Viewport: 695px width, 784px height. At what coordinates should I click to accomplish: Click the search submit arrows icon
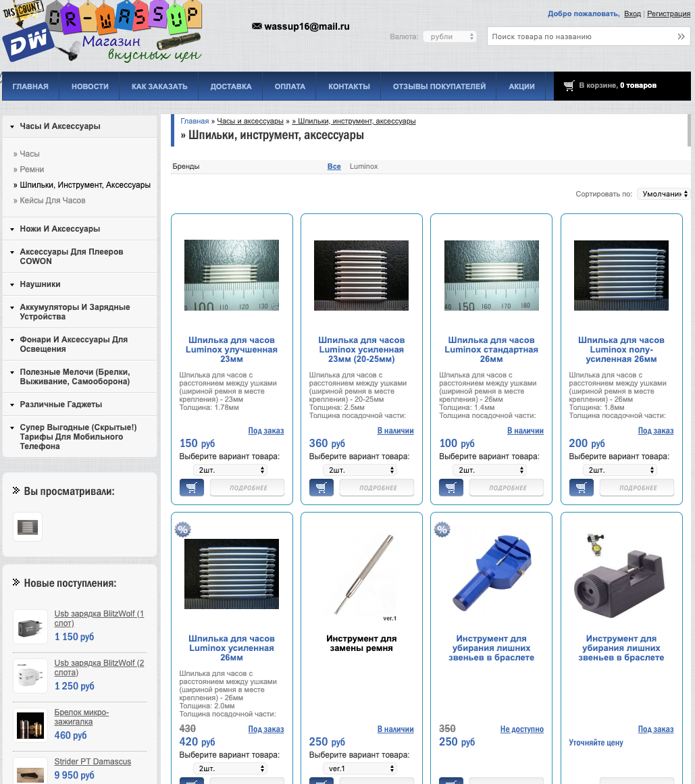point(680,36)
